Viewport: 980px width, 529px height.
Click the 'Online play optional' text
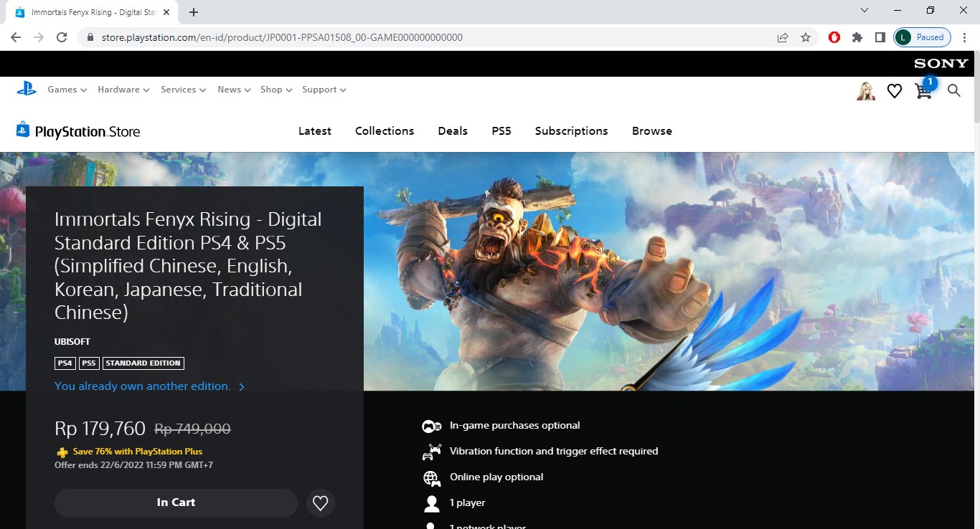[496, 477]
